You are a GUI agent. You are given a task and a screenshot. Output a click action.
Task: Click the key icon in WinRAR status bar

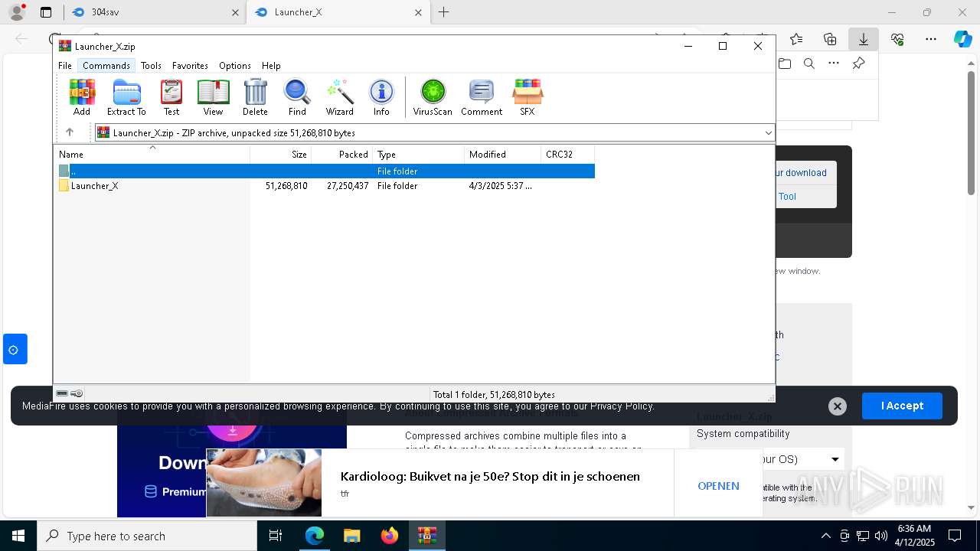[x=77, y=394]
